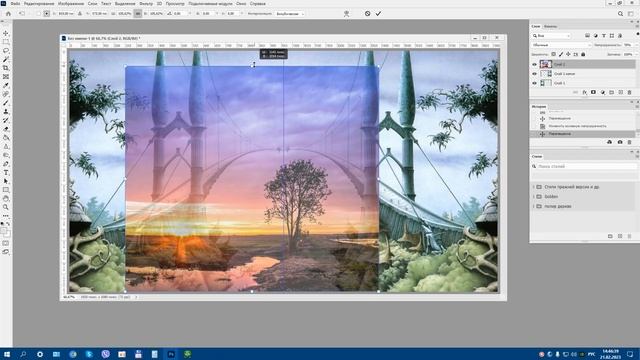
Task: Toggle maintain aspect ratio link
Action: 138,13
